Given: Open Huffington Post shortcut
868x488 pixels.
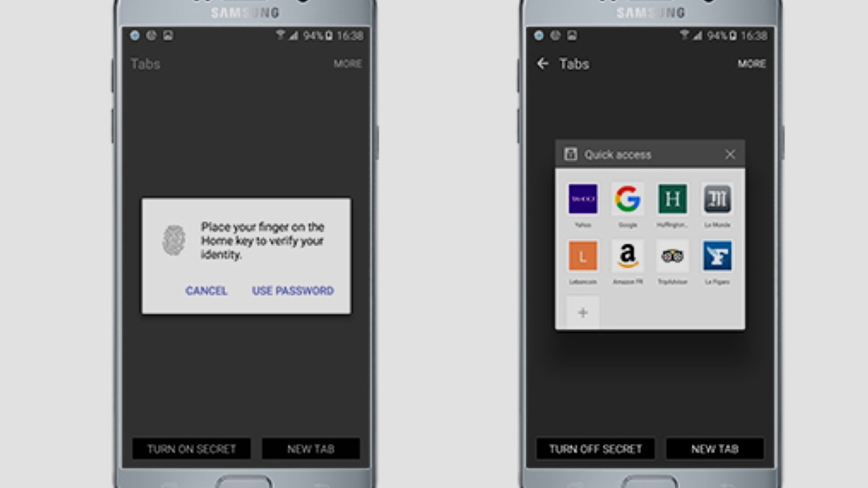Looking at the screenshot, I should pos(671,199).
